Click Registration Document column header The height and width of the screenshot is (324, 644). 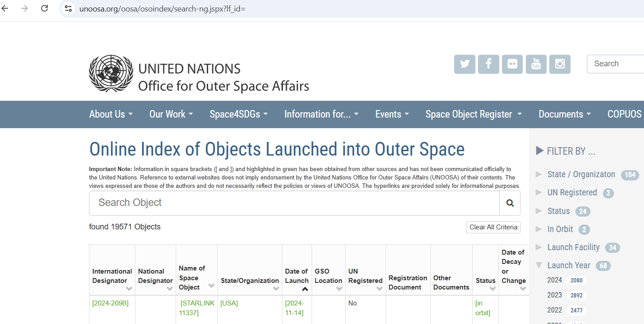pos(408,282)
